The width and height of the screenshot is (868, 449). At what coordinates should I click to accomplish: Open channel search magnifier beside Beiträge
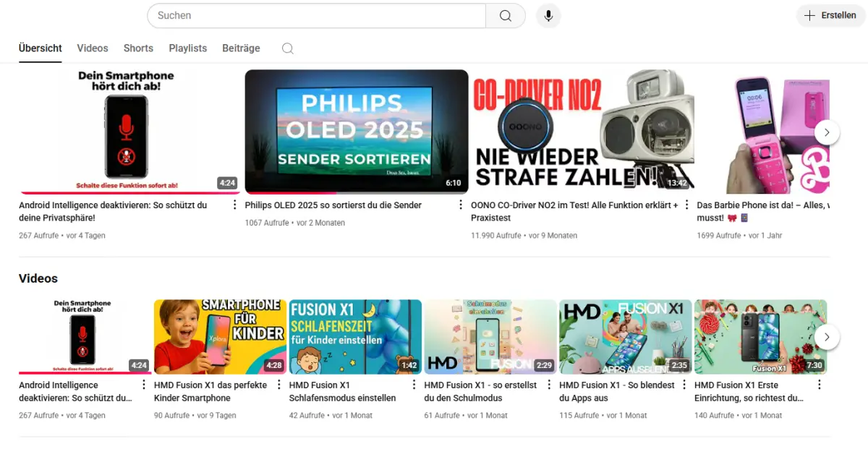287,48
